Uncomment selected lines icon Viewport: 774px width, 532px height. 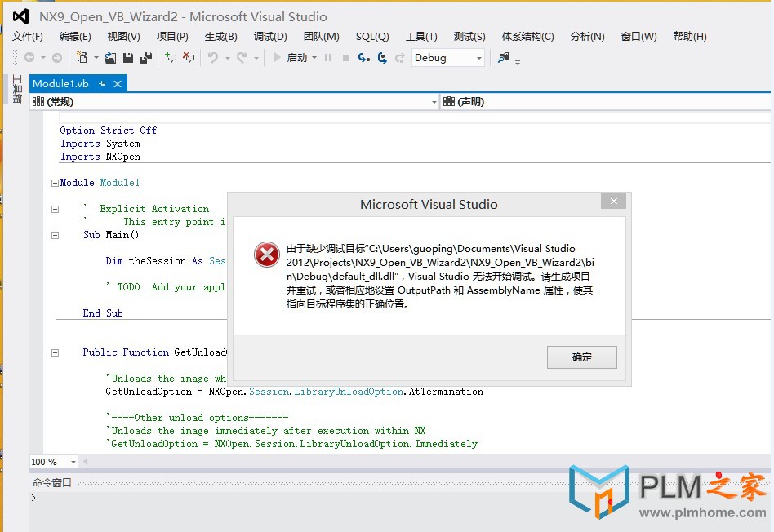coord(188,58)
